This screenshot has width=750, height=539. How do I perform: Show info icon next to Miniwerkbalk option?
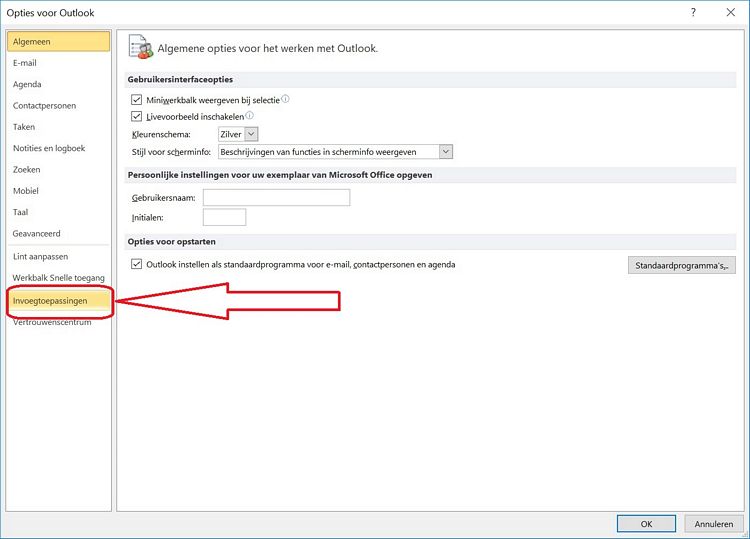285,99
